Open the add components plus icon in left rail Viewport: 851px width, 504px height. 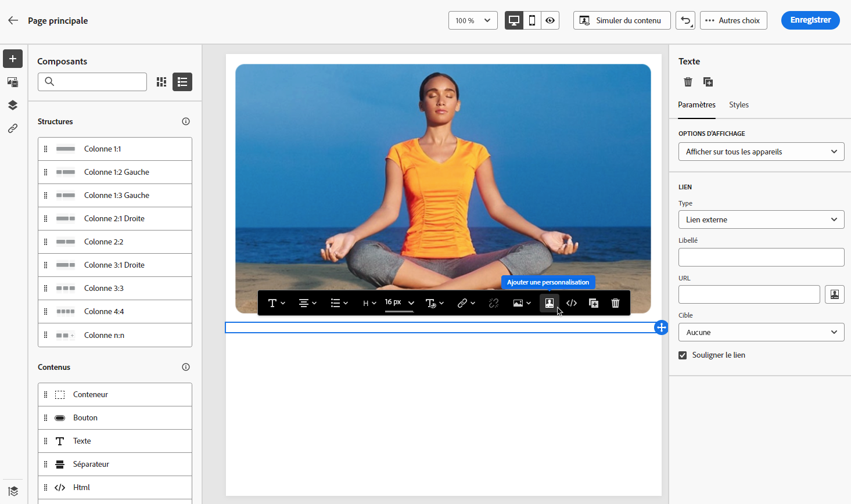(x=13, y=59)
